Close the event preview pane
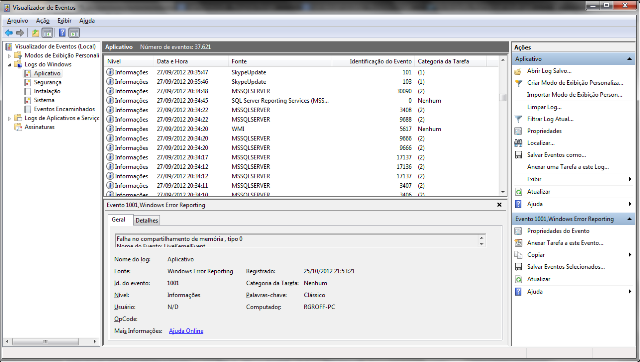 (x=499, y=205)
